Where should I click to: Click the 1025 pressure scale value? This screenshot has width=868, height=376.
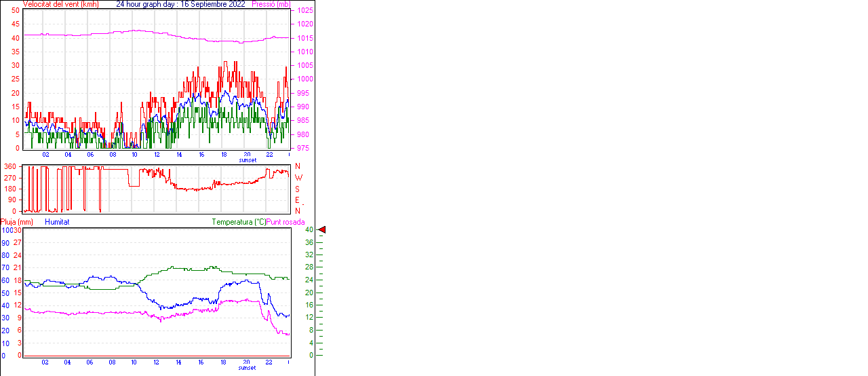click(x=304, y=11)
